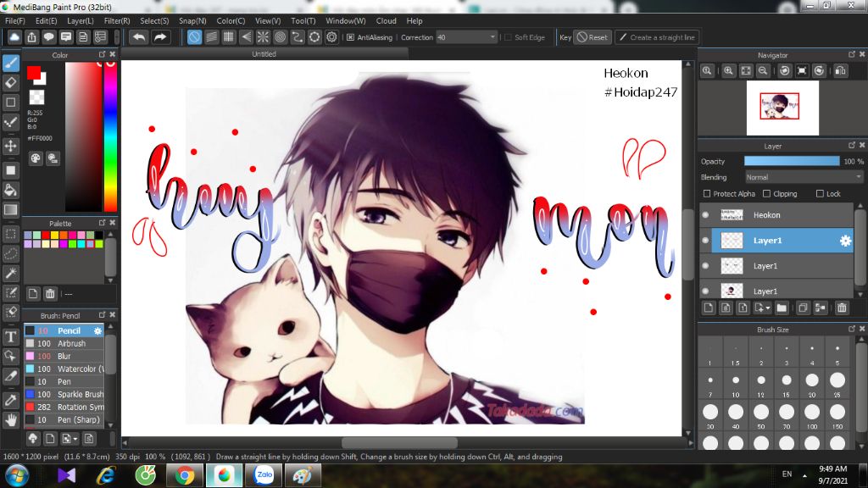Undock the Palette panel
The image size is (868, 488).
(102, 223)
